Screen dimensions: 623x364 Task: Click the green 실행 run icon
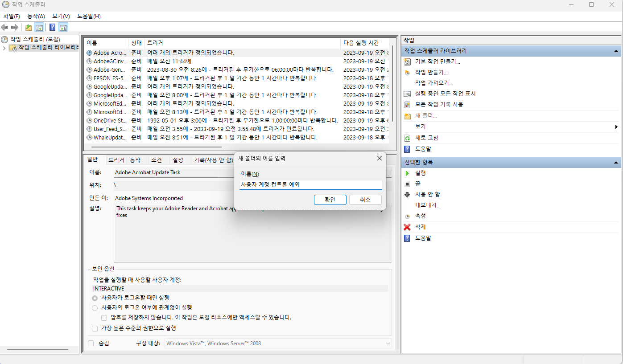[407, 173]
